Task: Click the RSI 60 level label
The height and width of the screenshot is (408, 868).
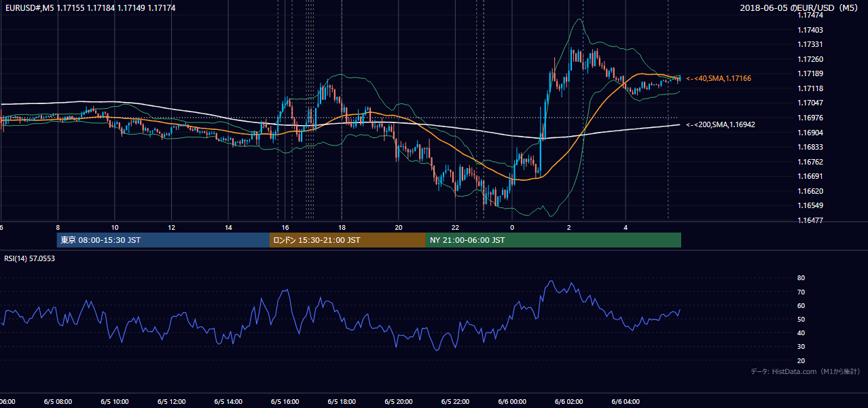Action: click(x=801, y=305)
